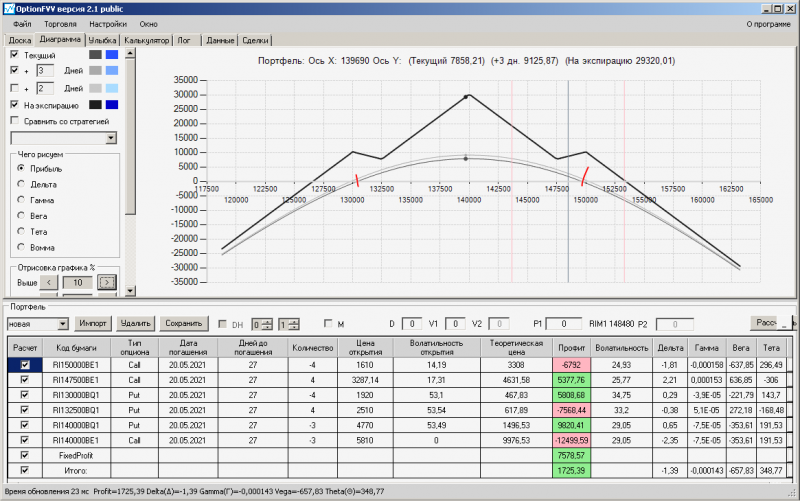Click black swatch for На экспирацию
This screenshot has width=800, height=501.
(95, 105)
